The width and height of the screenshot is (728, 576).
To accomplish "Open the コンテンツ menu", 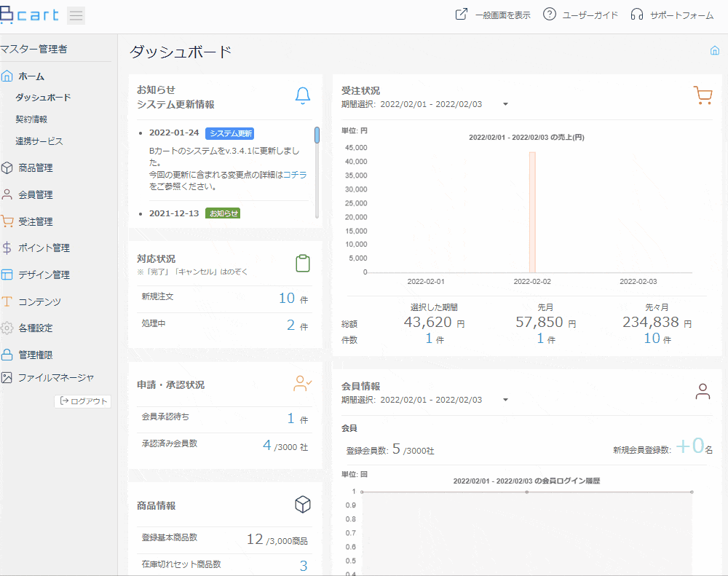I will 40,302.
